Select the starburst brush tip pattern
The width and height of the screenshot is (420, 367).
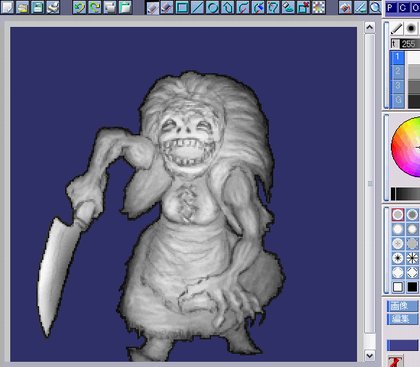(x=412, y=258)
